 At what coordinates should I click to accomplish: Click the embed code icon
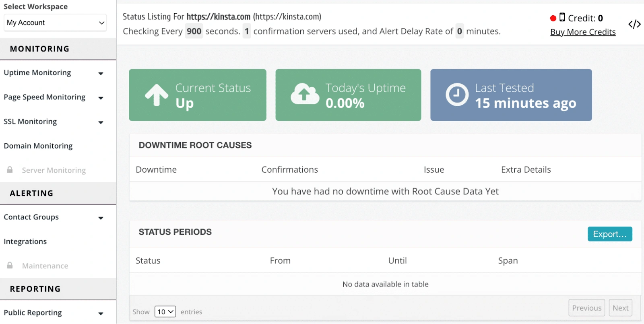(634, 25)
